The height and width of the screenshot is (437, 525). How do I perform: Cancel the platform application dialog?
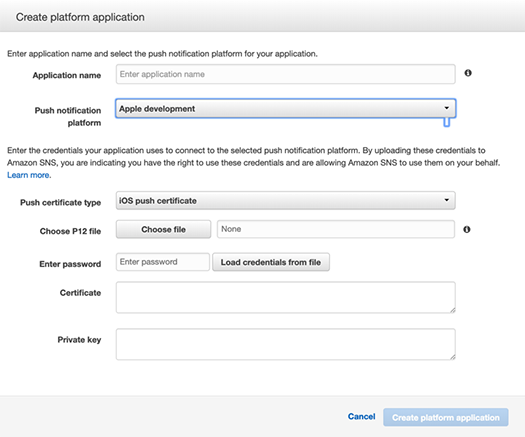coord(362,417)
